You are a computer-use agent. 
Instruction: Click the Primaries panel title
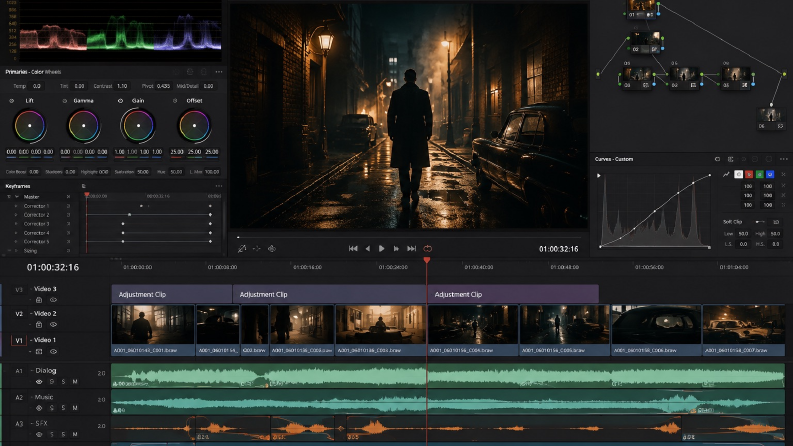(33, 72)
